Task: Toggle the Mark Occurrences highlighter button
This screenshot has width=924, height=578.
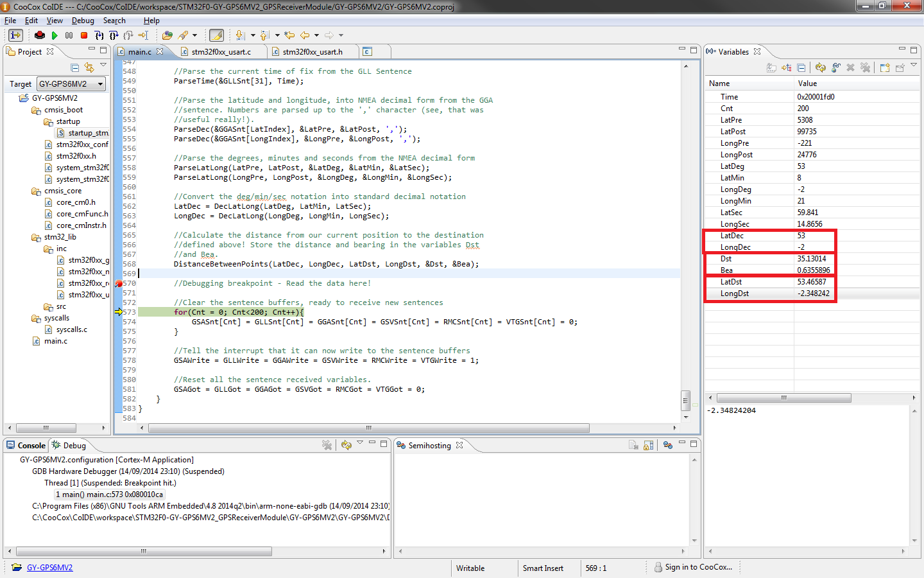Action: [217, 35]
